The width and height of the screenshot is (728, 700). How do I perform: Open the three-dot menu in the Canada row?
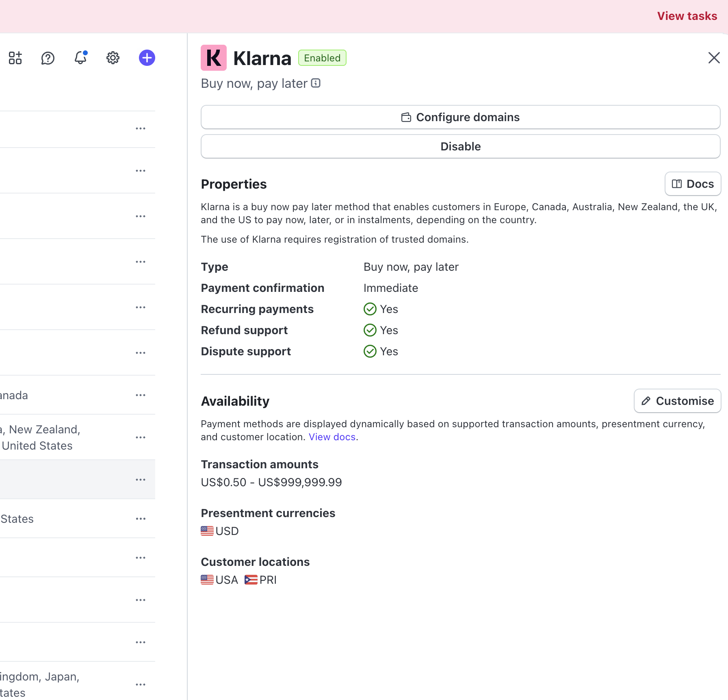tap(141, 395)
